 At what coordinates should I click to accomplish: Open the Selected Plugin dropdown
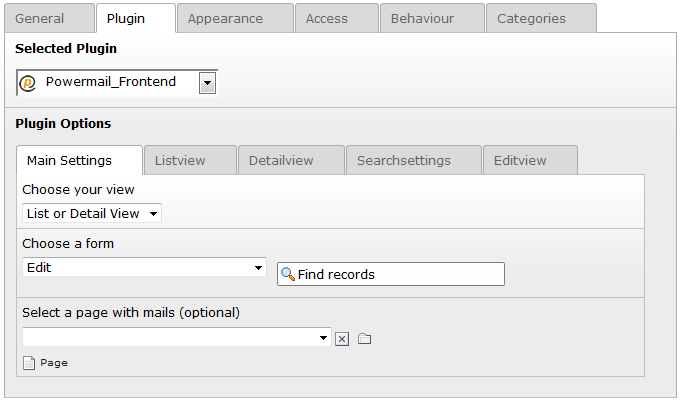(x=207, y=83)
